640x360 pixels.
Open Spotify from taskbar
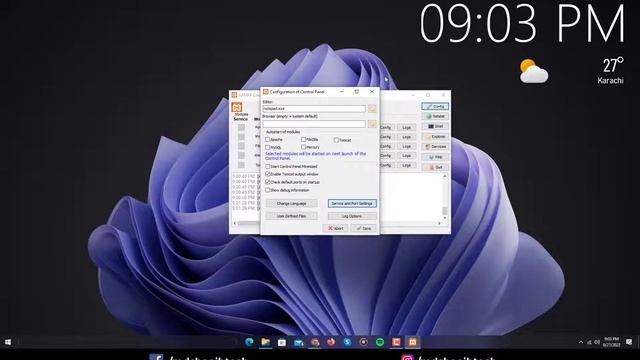[x=380, y=342]
